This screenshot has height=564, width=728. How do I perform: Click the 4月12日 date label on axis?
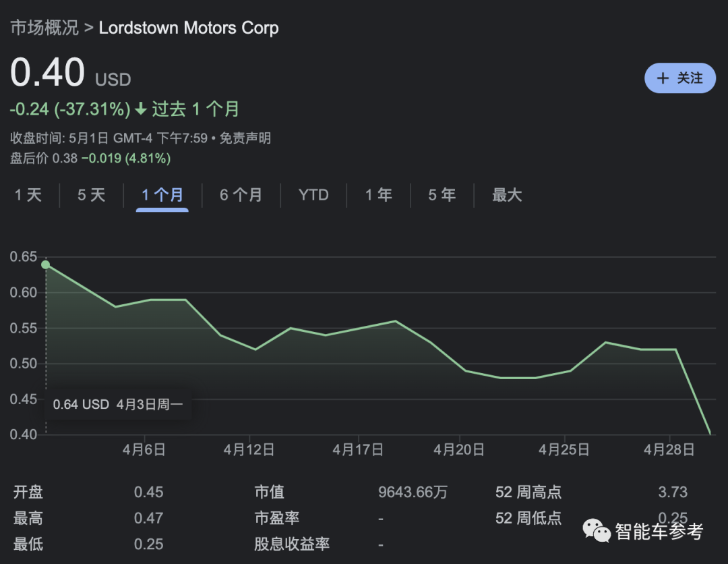pos(249,450)
